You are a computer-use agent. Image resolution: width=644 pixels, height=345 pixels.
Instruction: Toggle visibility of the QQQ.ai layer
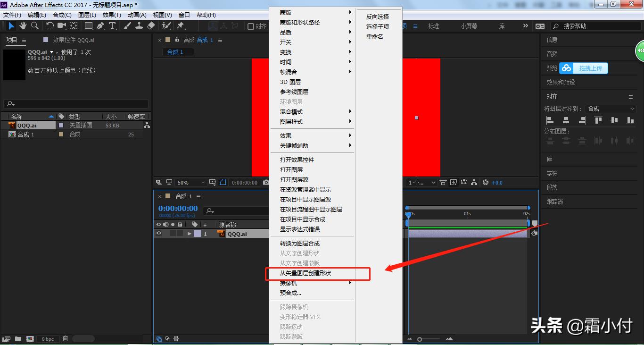click(x=158, y=233)
